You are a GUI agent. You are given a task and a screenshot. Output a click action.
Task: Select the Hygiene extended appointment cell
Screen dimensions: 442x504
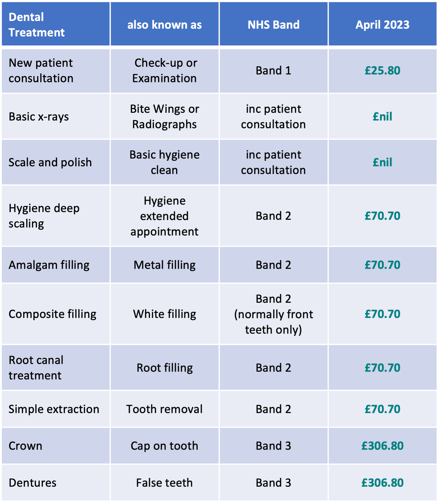pos(165,216)
